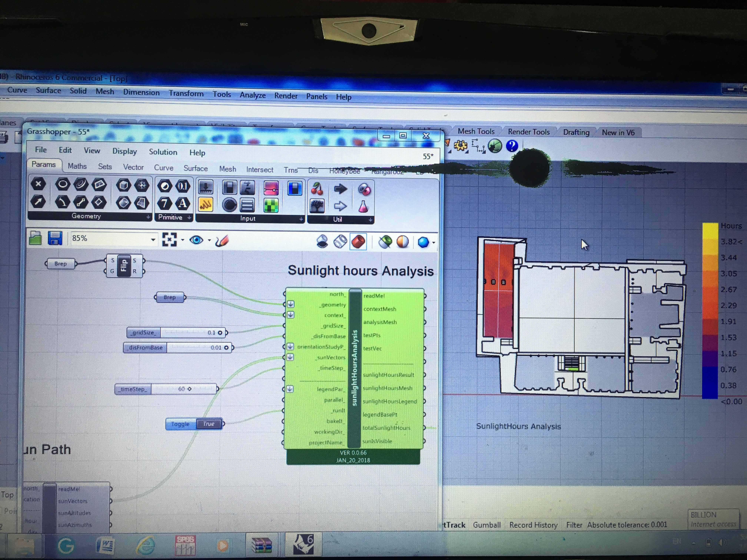Expand the Geometry panel group
The height and width of the screenshot is (560, 747).
148,217
